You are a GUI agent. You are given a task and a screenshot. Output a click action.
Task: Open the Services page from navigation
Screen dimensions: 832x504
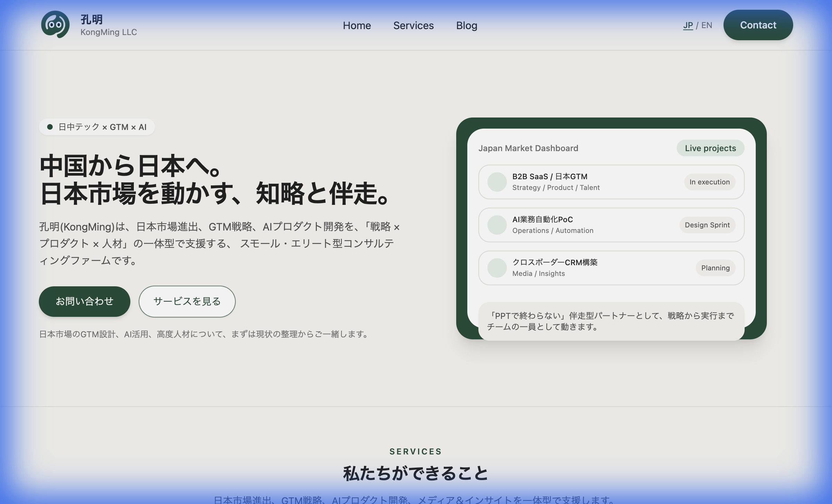coord(413,25)
